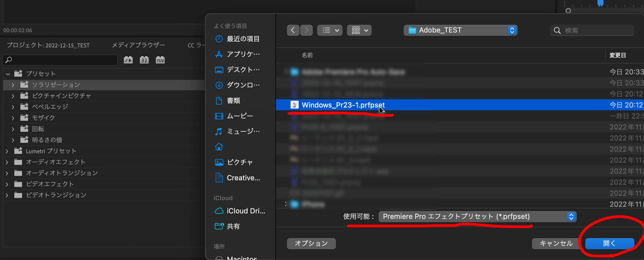Collapse the プリセット folder
644x260 pixels.
8,74
